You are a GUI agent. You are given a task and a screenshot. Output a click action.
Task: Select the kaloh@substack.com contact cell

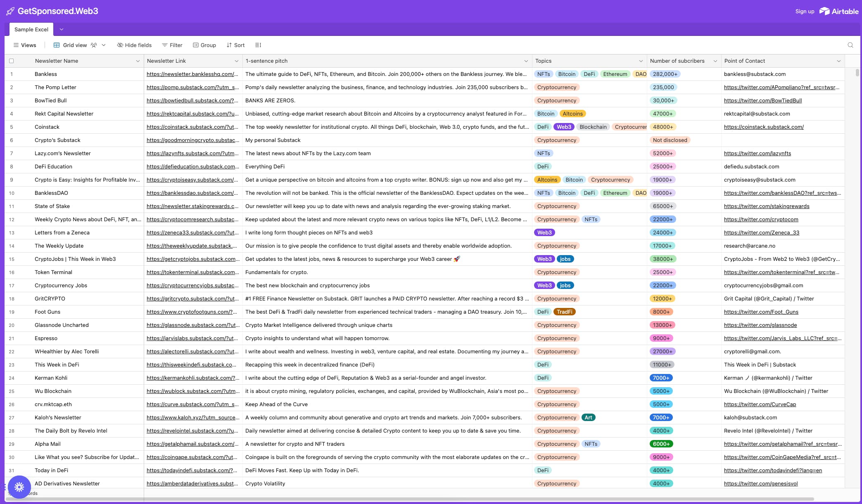point(783,418)
